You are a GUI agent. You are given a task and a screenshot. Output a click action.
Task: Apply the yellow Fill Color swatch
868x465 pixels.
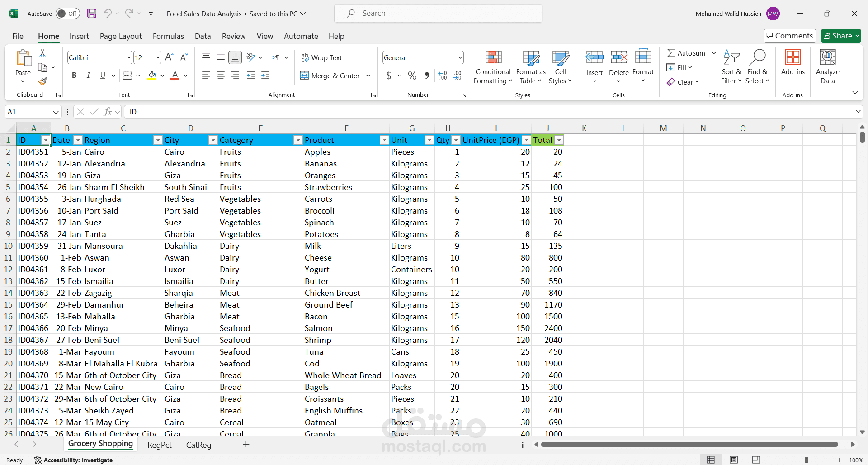(152, 76)
